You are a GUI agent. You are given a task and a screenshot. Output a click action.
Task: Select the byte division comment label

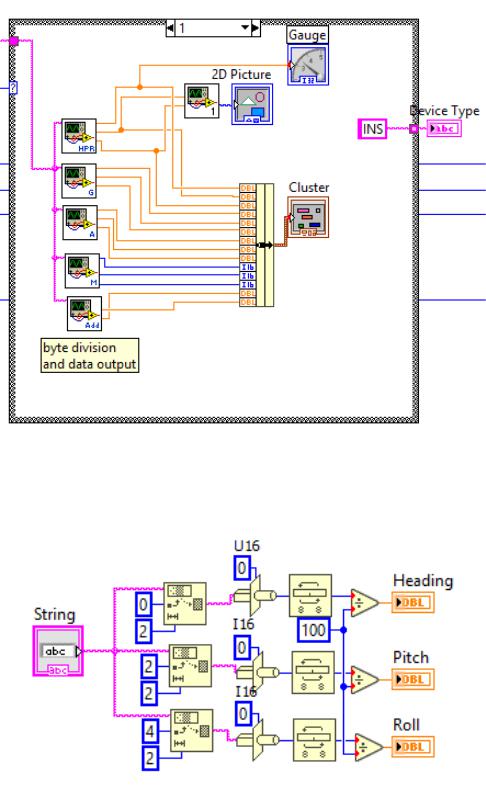pos(89,356)
